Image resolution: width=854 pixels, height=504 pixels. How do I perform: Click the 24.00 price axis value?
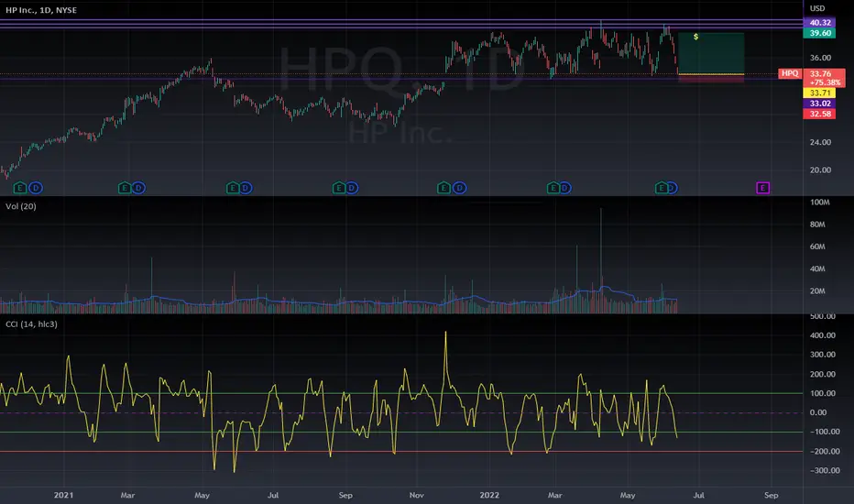[x=820, y=142]
